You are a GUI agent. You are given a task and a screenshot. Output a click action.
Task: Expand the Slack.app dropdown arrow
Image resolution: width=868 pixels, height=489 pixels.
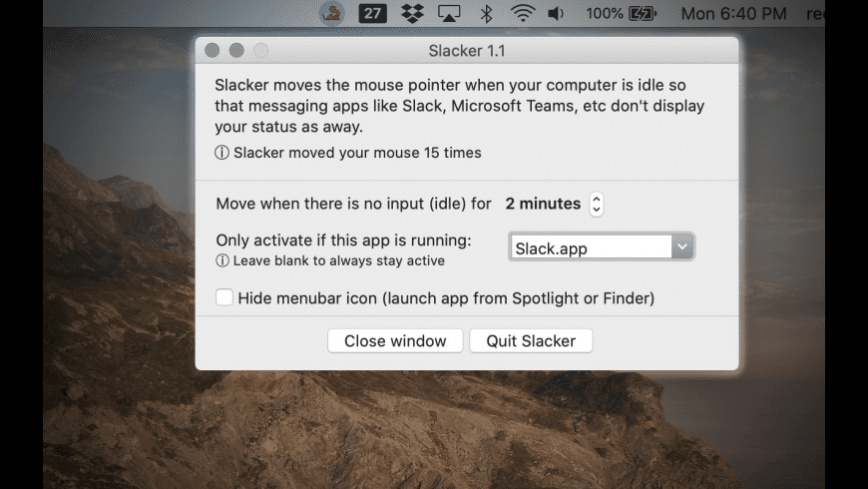click(682, 246)
